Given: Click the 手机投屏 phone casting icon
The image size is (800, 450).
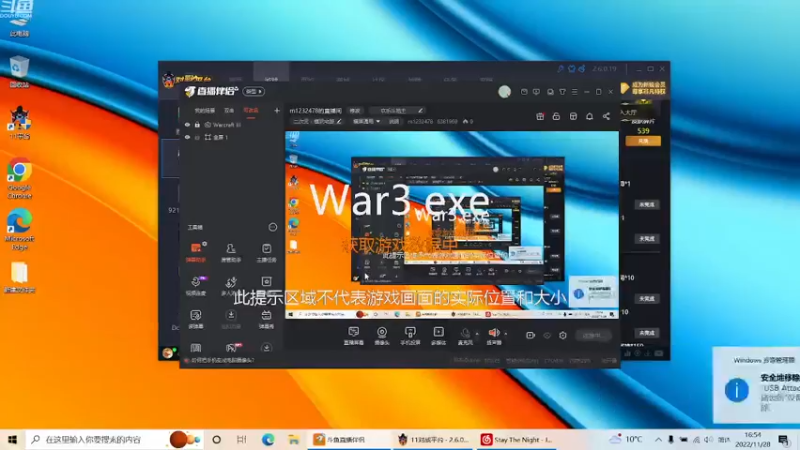Looking at the screenshot, I should pyautogui.click(x=410, y=336).
